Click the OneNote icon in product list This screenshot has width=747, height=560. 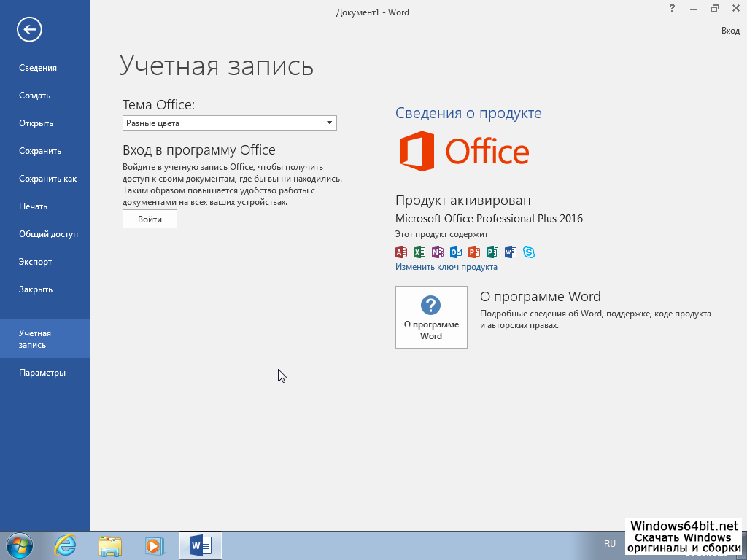[437, 252]
